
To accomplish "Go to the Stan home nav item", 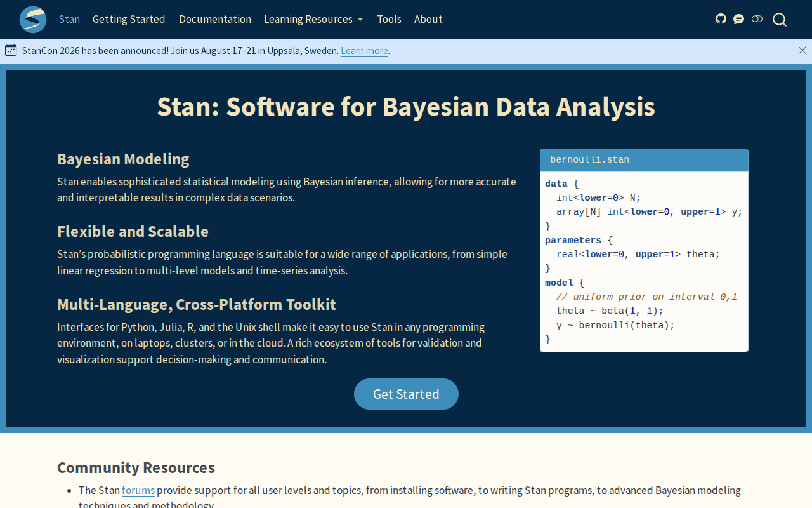I will 69,19.
